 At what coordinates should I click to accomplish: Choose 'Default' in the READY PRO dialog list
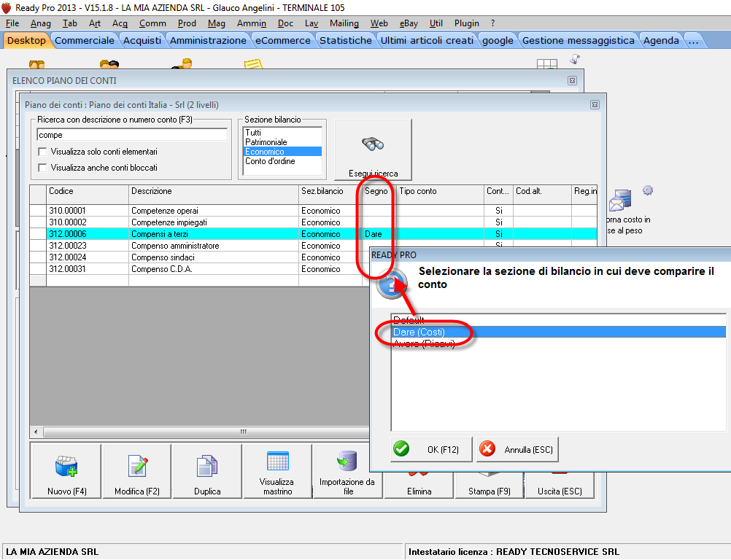coord(559,320)
